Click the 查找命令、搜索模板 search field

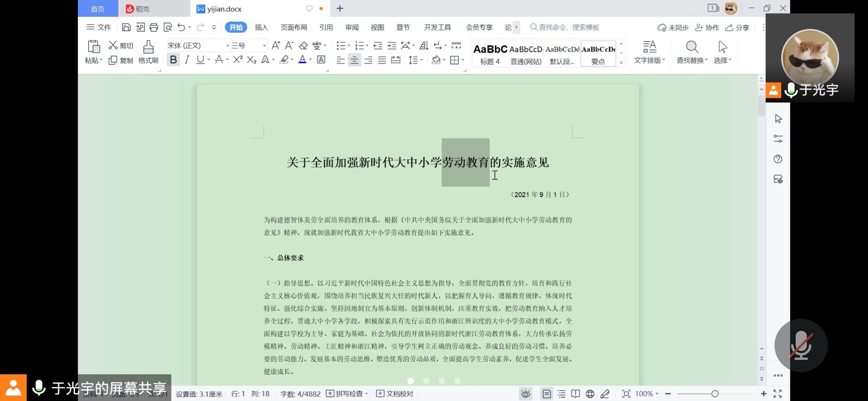point(569,28)
